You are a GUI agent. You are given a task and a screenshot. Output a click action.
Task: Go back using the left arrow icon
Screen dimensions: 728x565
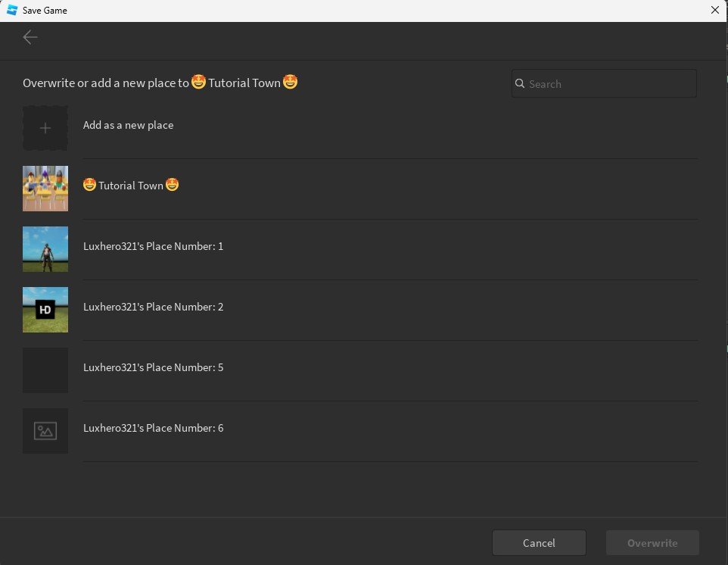(x=30, y=37)
